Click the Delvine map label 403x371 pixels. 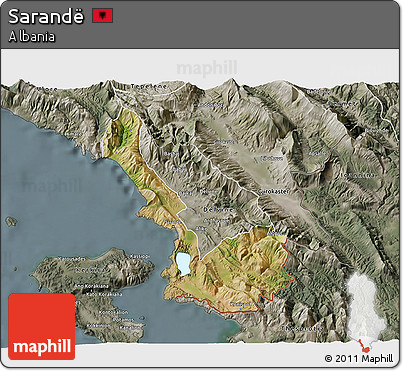click(x=218, y=210)
